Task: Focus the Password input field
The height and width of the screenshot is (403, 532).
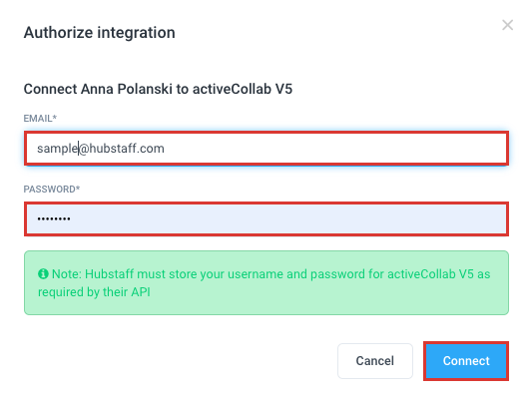Action: point(266,218)
